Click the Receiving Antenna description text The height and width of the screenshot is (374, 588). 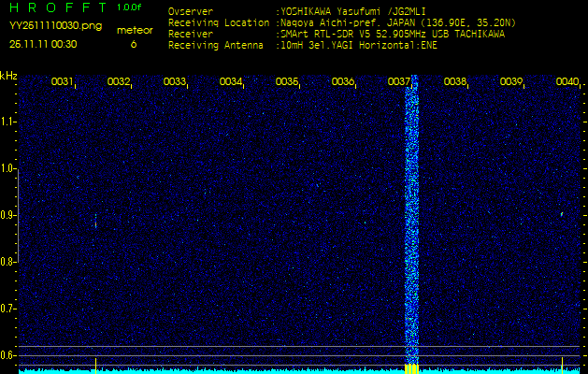pyautogui.click(x=359, y=44)
